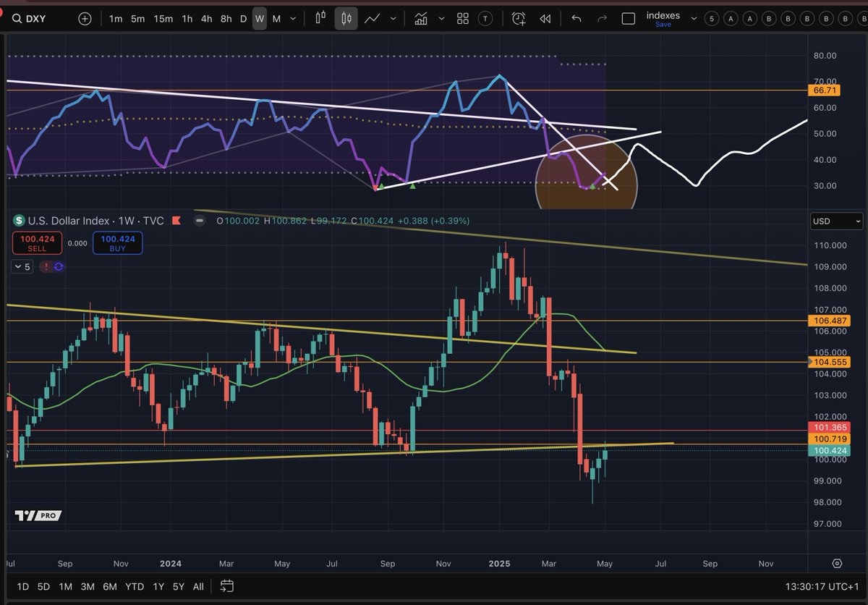Open the USD currency dropdown

pyautogui.click(x=835, y=221)
